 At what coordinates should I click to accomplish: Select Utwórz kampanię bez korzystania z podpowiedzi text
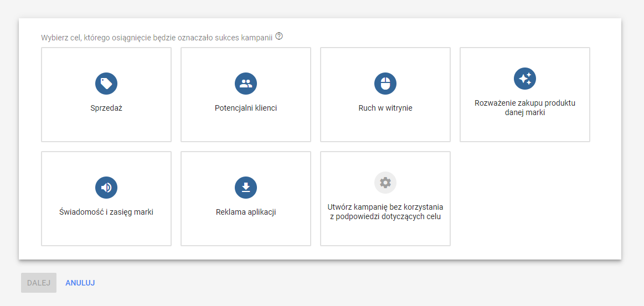385,212
